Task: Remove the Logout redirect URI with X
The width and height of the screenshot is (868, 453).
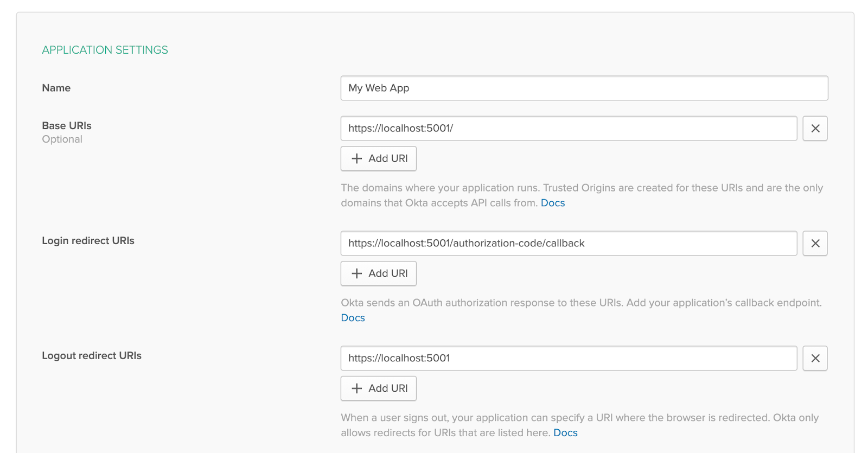Action: click(x=815, y=359)
